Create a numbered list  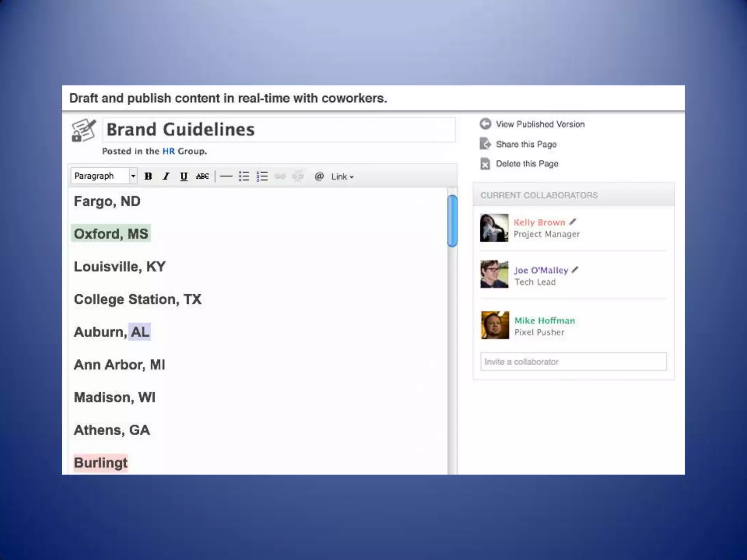tap(262, 176)
